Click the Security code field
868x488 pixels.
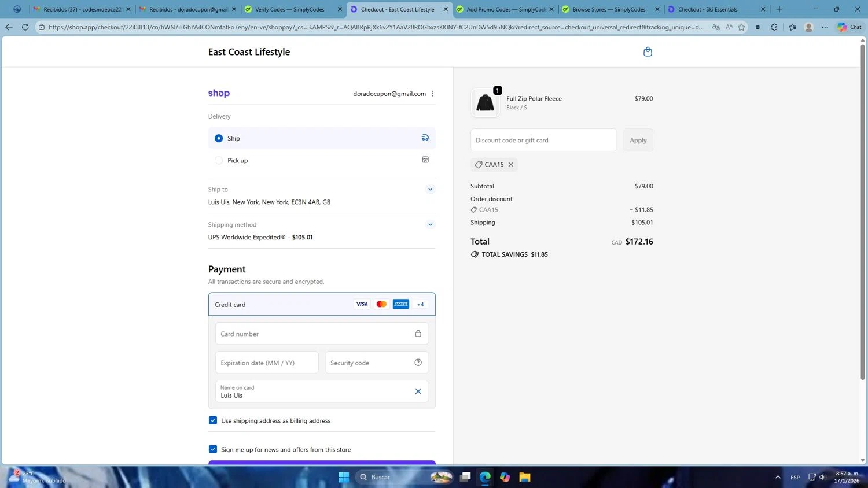pyautogui.click(x=377, y=363)
